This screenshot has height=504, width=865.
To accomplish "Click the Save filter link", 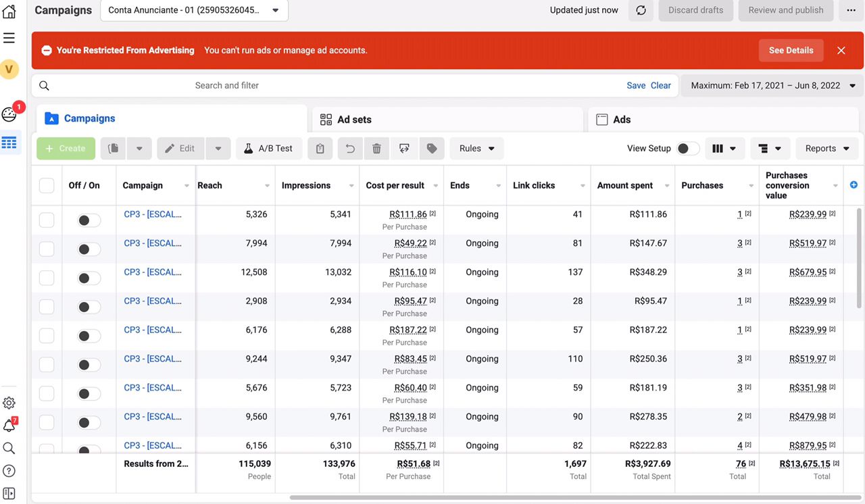I will point(636,86).
